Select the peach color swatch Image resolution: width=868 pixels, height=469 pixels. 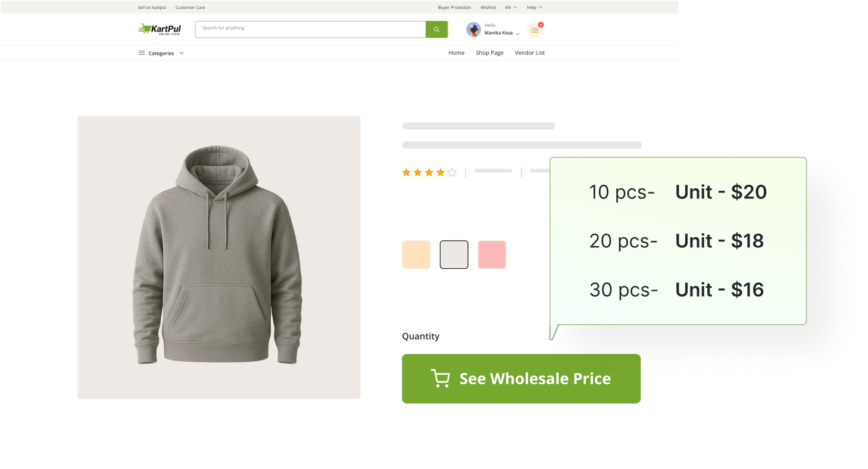pos(416,254)
